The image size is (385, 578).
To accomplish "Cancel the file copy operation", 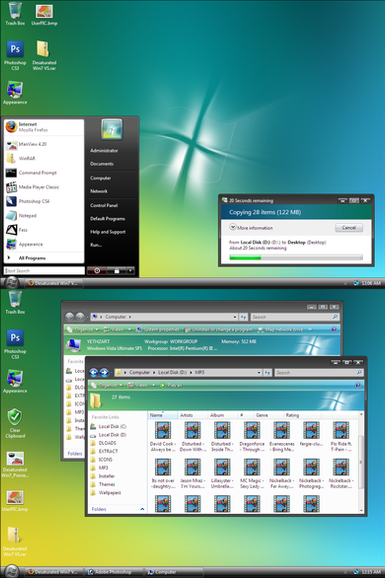I will [x=349, y=228].
